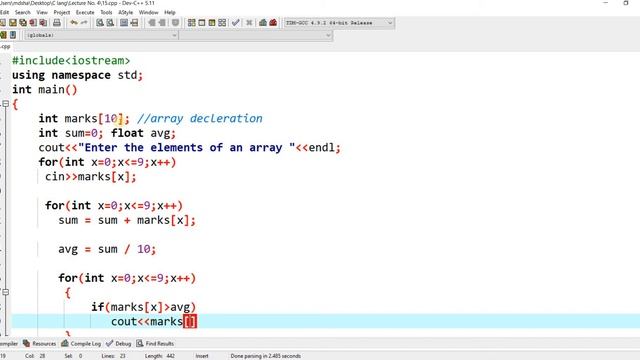Click the Delete profiling information icon

(x=273, y=23)
